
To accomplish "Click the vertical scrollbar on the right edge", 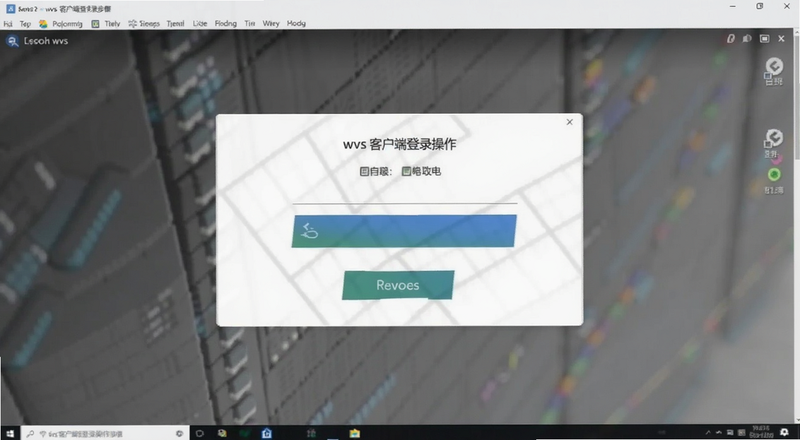I will point(796,225).
